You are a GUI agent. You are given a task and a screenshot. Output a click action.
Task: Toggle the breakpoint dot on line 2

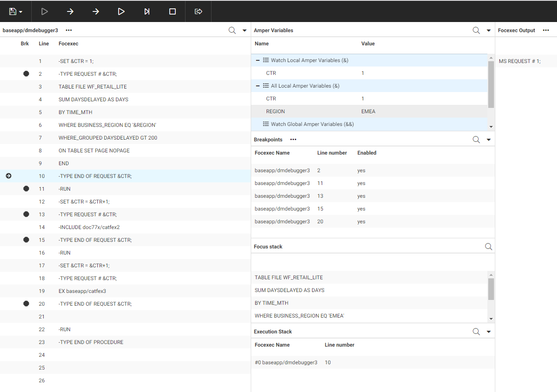pyautogui.click(x=26, y=74)
